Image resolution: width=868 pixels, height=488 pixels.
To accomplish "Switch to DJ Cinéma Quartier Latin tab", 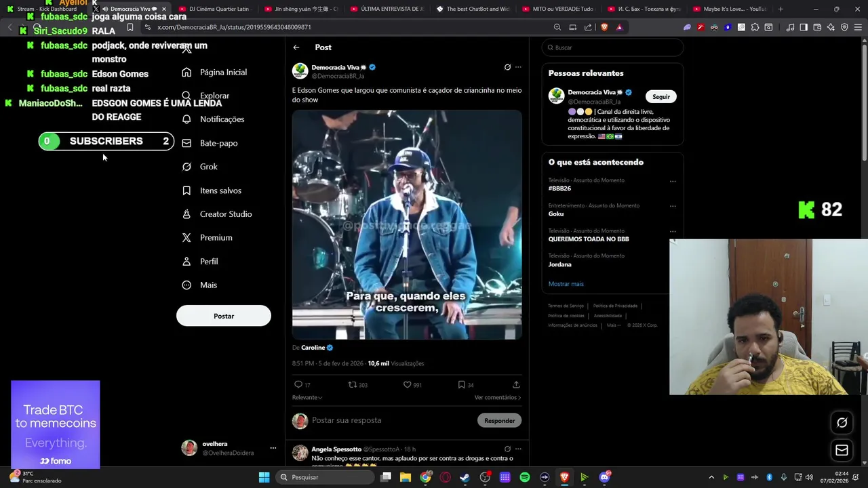I will [x=214, y=9].
